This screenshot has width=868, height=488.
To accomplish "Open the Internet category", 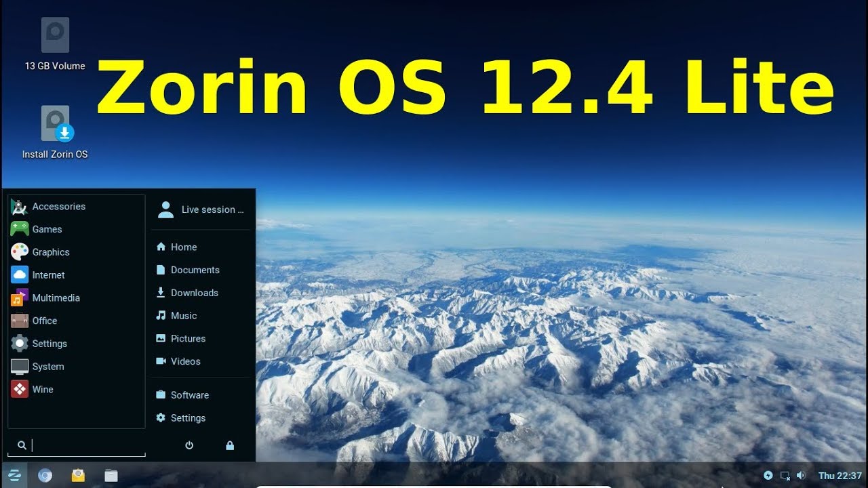I will (77, 275).
